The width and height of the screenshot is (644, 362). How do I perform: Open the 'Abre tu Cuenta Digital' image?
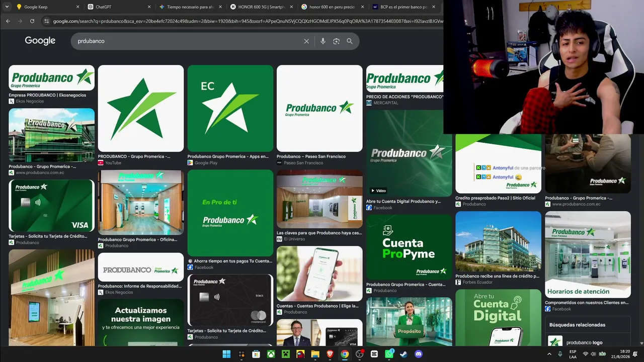pos(498,317)
